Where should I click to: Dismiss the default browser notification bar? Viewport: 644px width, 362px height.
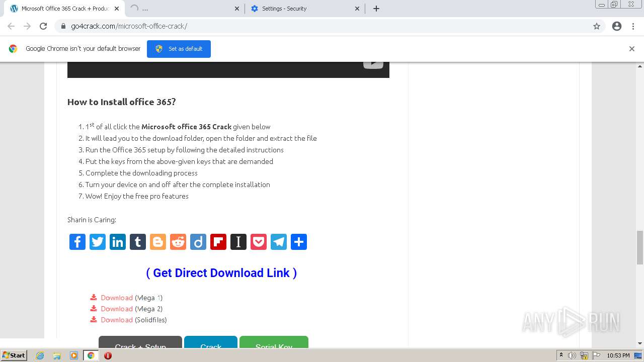point(632,49)
